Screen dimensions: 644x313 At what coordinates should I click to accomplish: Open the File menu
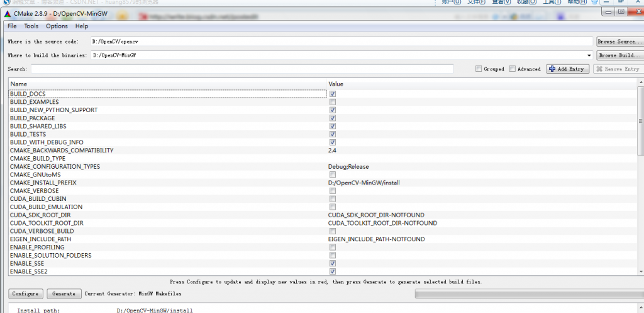pyautogui.click(x=12, y=26)
